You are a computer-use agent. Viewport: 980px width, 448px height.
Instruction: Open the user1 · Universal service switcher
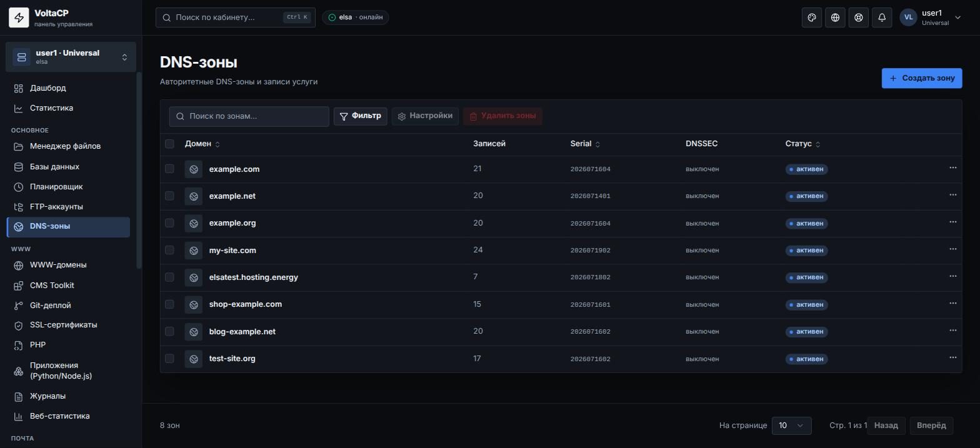(71, 57)
